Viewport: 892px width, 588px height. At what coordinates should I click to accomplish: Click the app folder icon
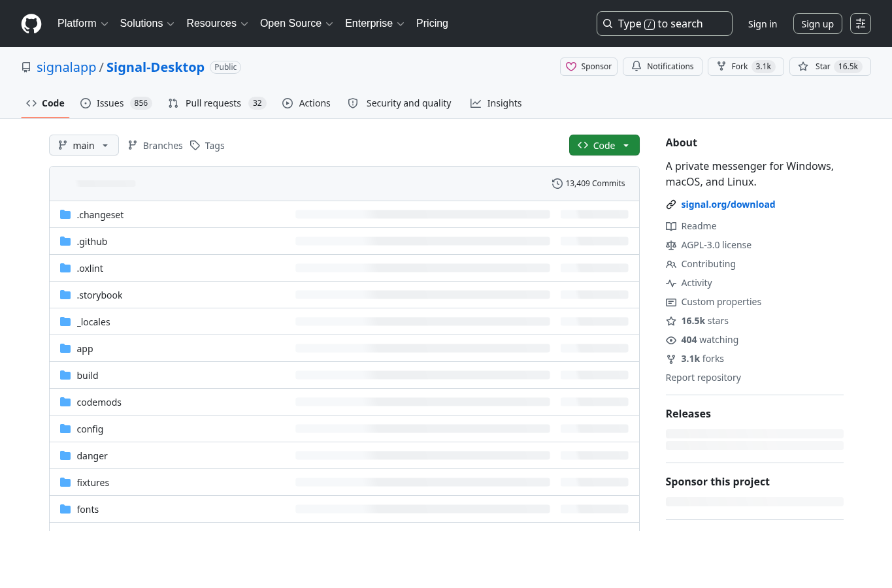65,348
